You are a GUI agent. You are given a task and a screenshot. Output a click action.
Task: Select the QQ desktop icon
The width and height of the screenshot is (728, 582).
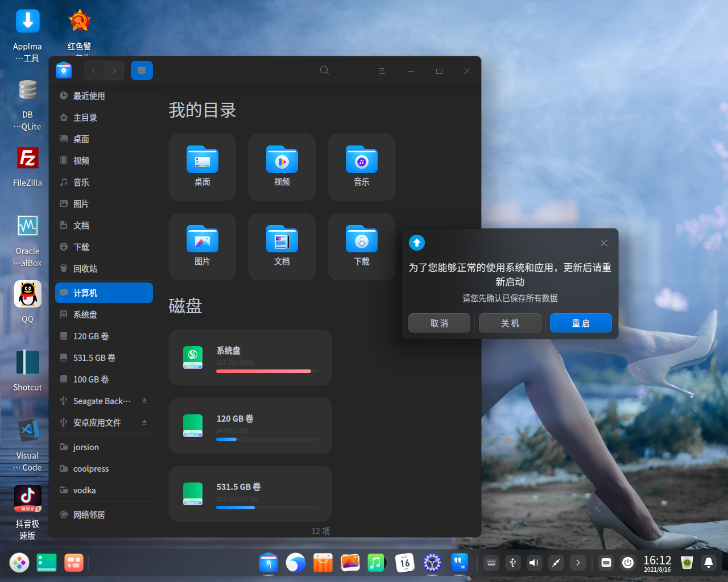[x=27, y=302]
